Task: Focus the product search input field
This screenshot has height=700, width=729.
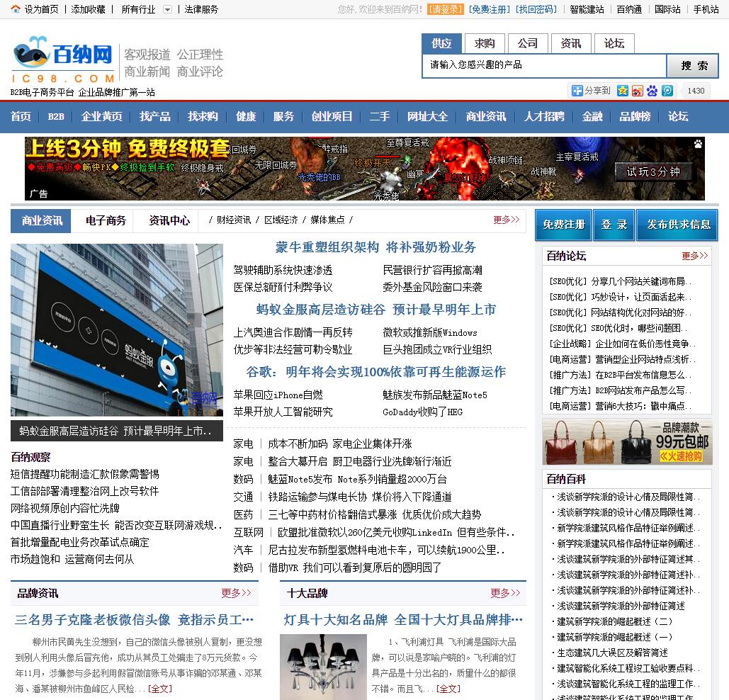Action: (544, 66)
